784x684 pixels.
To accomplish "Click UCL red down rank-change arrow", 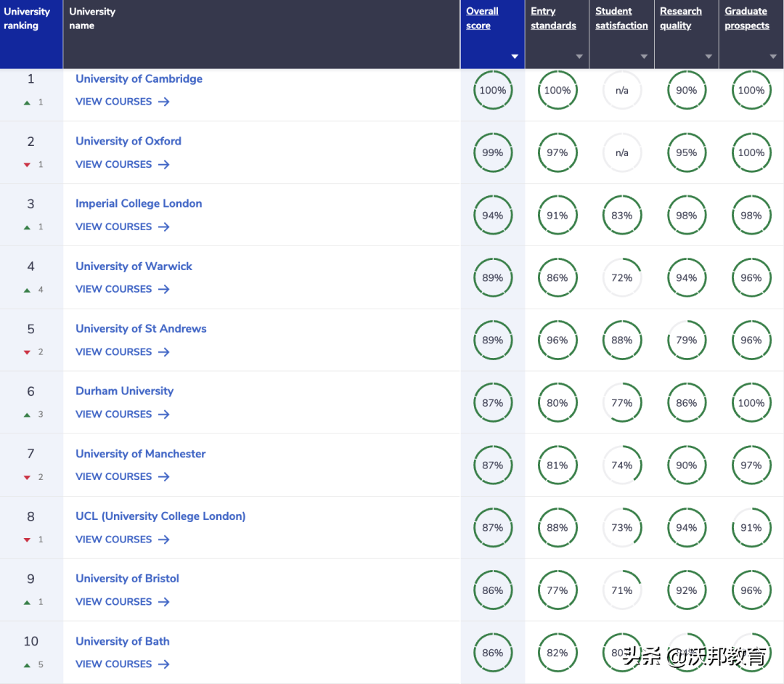I will (x=27, y=540).
